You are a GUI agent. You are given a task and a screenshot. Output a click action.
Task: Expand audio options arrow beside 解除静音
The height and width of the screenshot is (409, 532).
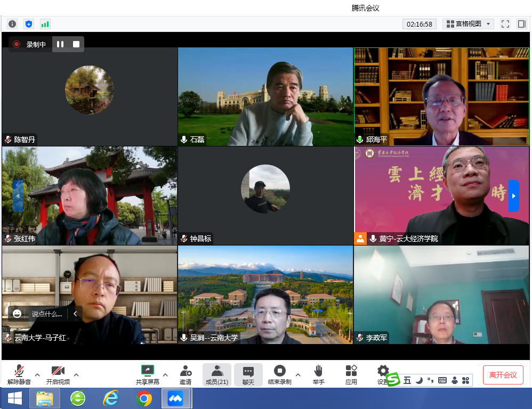point(37,374)
